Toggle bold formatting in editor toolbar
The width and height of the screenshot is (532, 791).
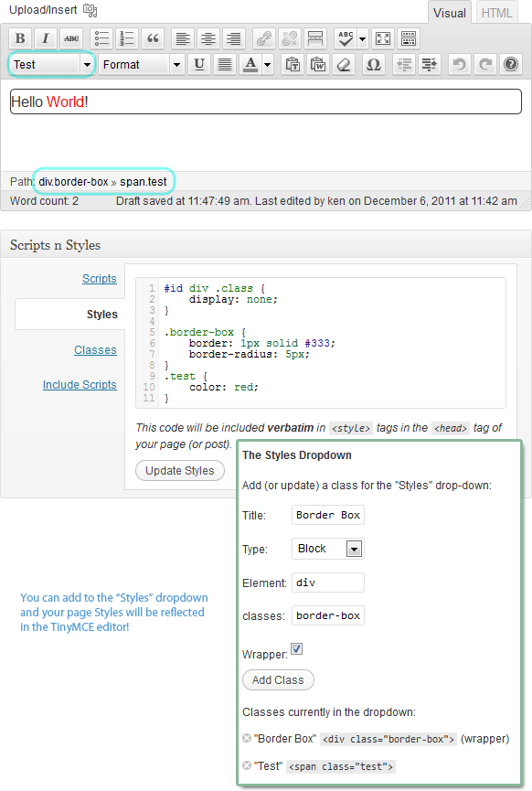click(20, 38)
